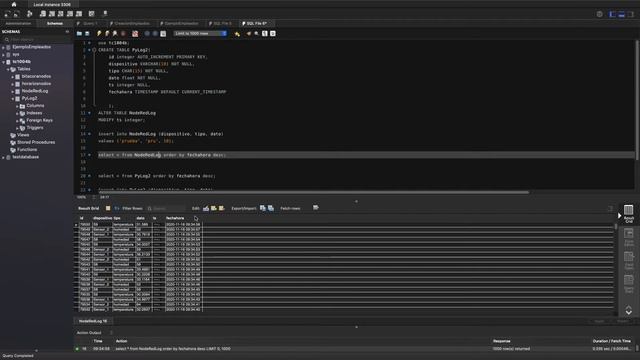This screenshot has height=360, width=640.
Task: Stop query execution icon
Action: coord(123,33)
